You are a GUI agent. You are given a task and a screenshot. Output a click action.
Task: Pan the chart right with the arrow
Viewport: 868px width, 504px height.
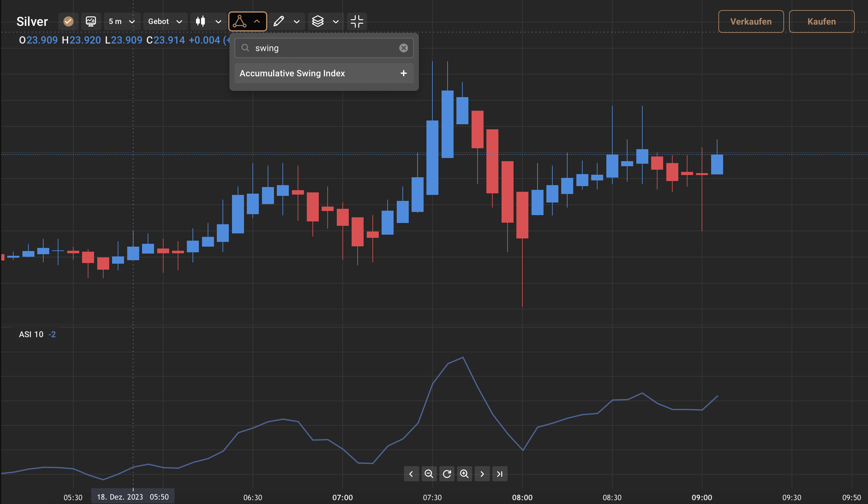[x=482, y=474]
